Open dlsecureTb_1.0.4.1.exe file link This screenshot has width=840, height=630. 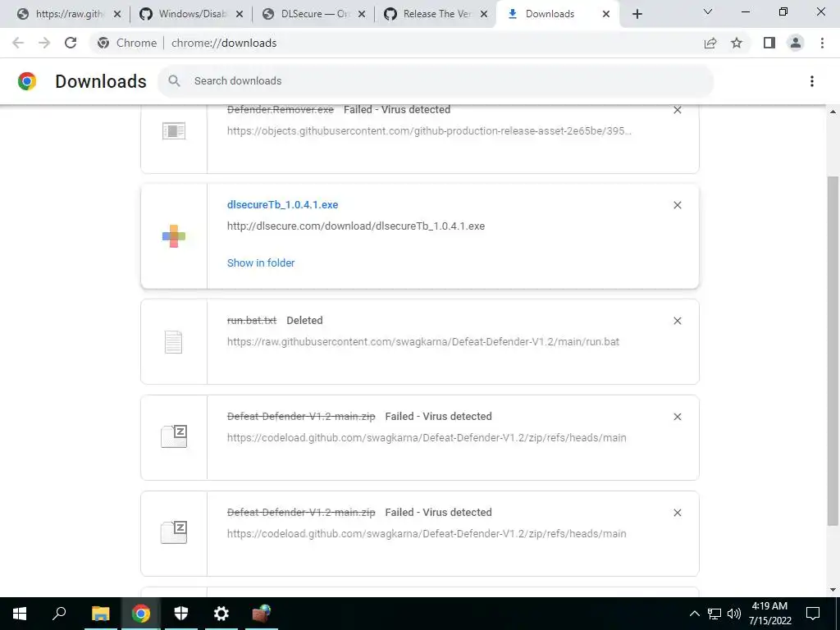click(x=282, y=204)
